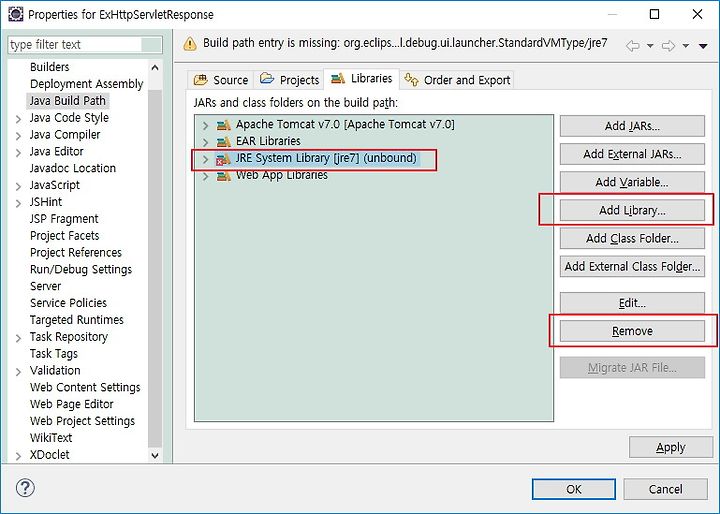
Task: Switch to the Projects tab
Action: click(x=289, y=80)
